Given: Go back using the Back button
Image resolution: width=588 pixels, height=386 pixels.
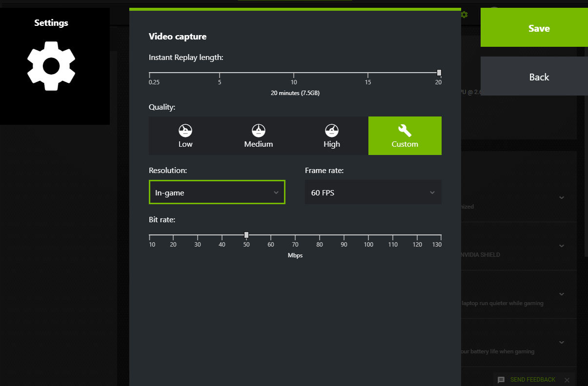Looking at the screenshot, I should pos(539,77).
